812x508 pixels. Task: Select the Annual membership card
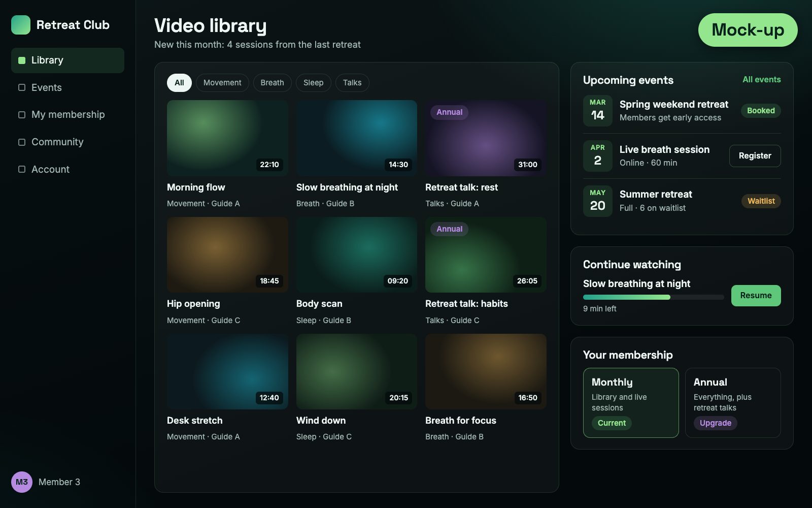733,403
